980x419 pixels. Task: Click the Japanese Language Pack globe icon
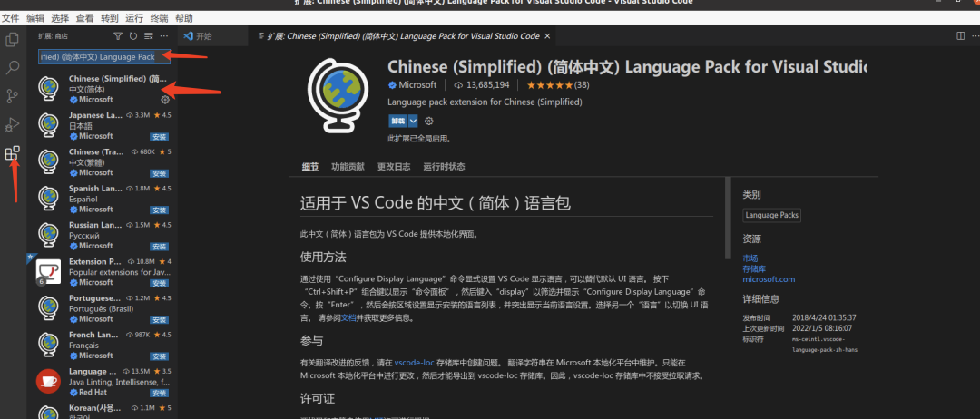(47, 125)
